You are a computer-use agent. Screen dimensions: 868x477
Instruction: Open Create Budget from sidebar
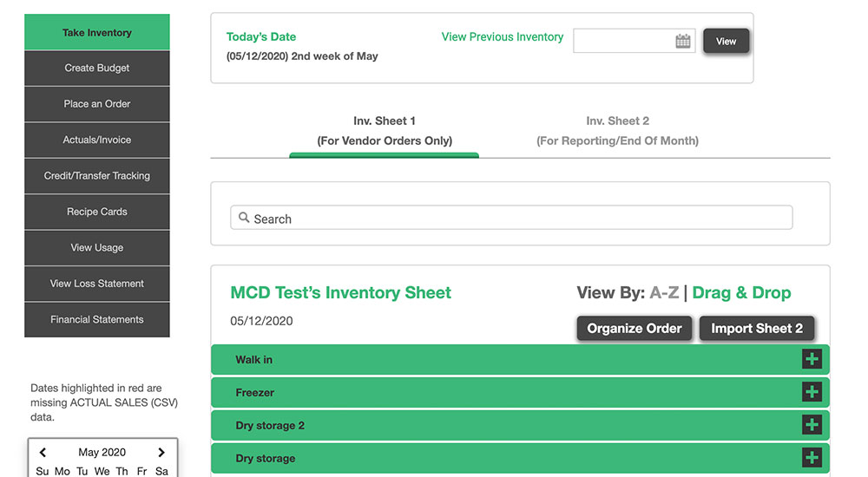(97, 68)
